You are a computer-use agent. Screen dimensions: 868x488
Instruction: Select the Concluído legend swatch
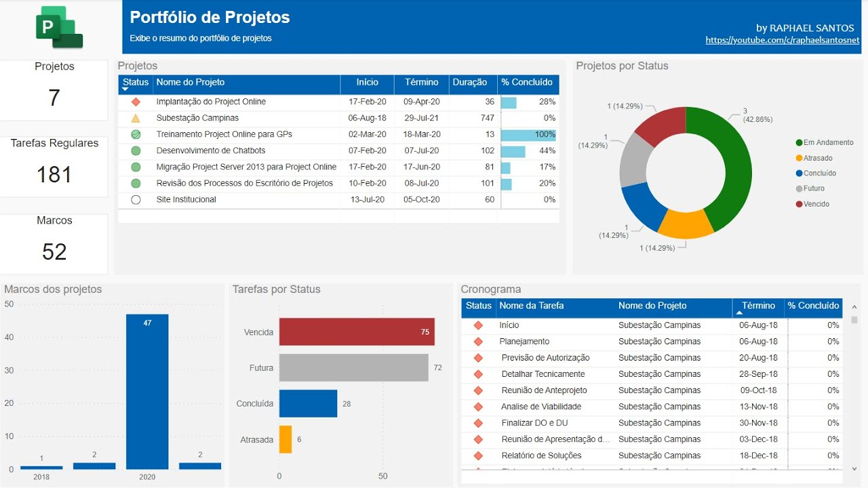[800, 174]
